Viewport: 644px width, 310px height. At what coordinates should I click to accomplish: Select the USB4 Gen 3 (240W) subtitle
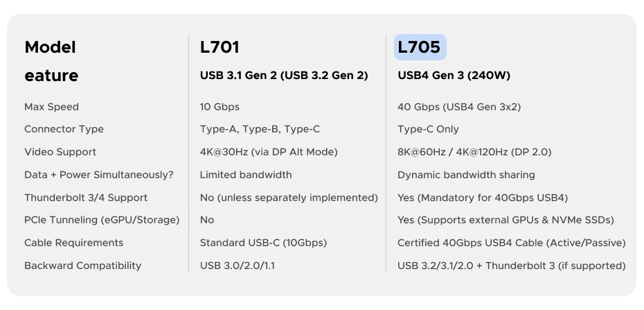pos(454,76)
